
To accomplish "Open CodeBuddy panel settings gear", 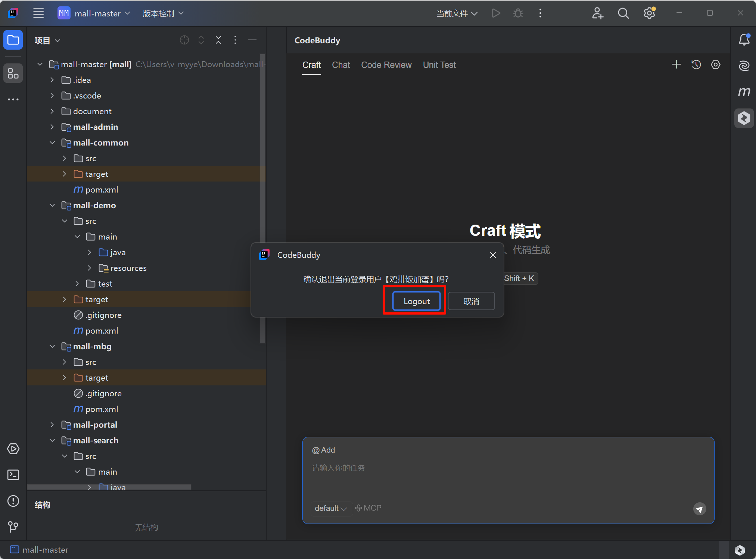I will pos(716,65).
